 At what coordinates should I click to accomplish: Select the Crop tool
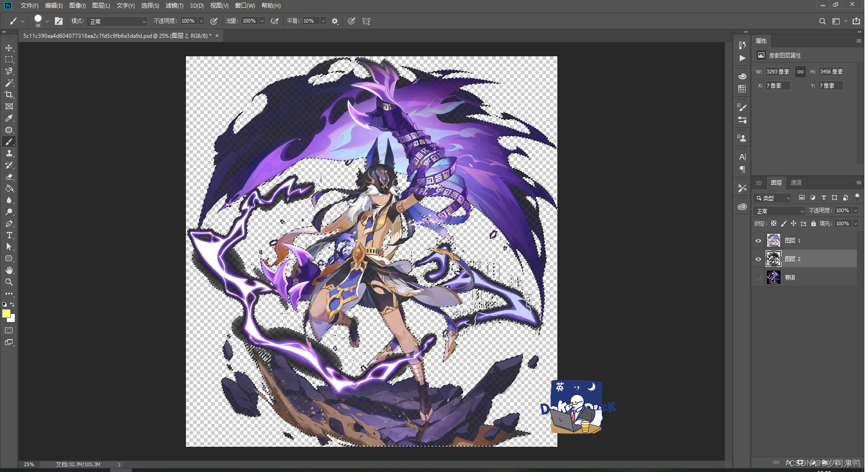(9, 95)
